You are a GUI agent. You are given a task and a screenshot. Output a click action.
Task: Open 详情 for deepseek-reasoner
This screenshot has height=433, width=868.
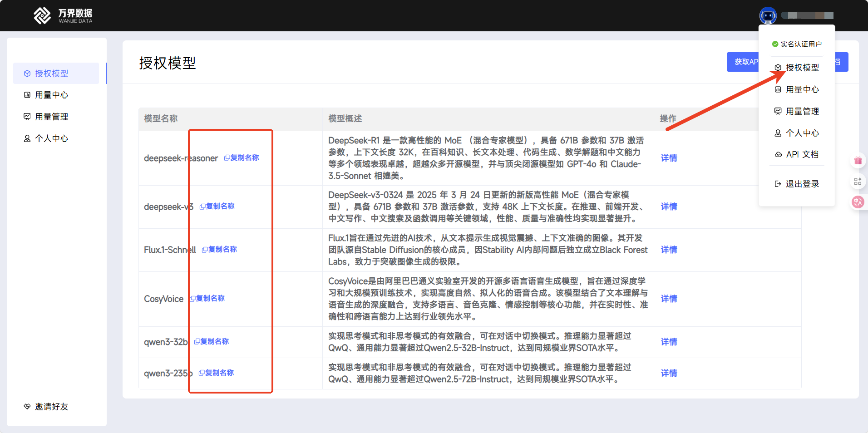point(669,158)
